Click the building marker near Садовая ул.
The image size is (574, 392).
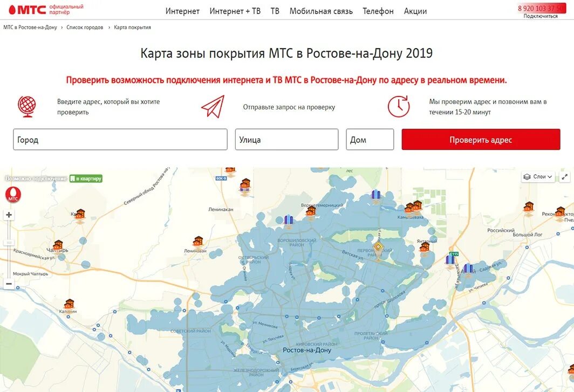[468, 270]
